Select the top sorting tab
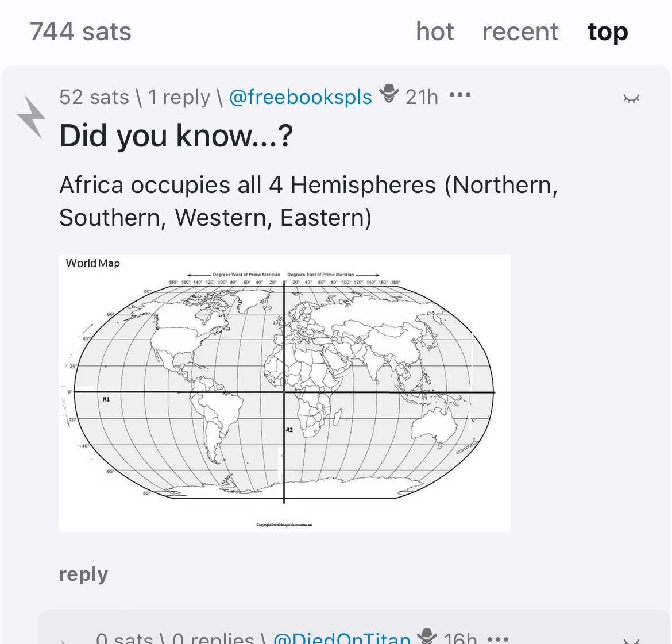The image size is (672, 644). point(608,32)
